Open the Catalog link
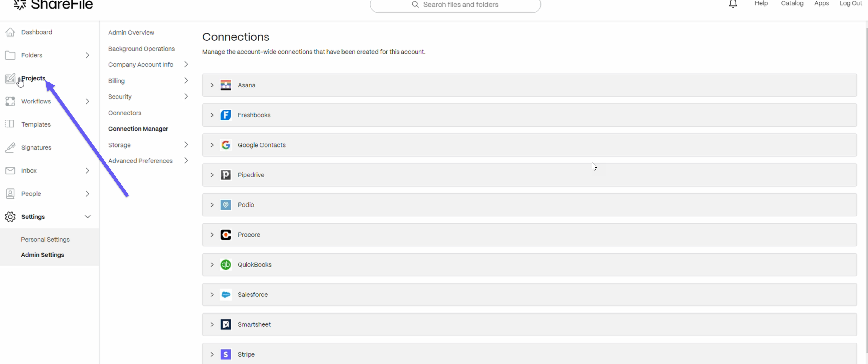 792,3
